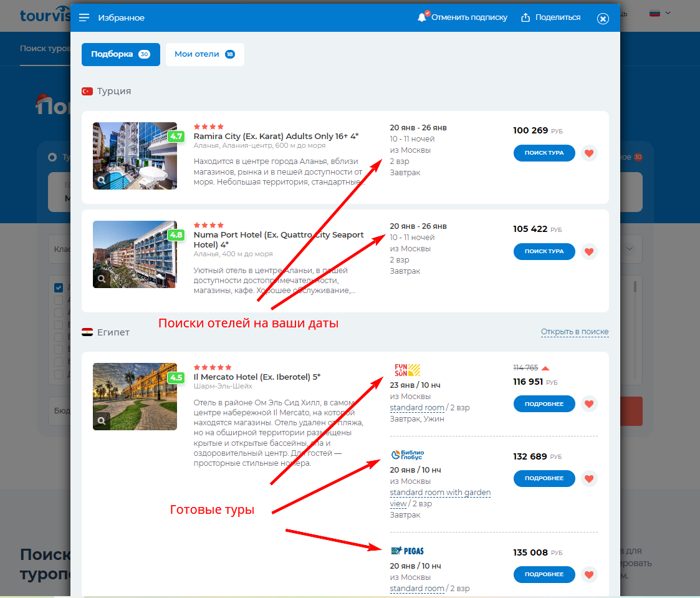Click the red price-increase arrow by 114 765
Viewport: 700px width, 598px height.
pos(545,369)
